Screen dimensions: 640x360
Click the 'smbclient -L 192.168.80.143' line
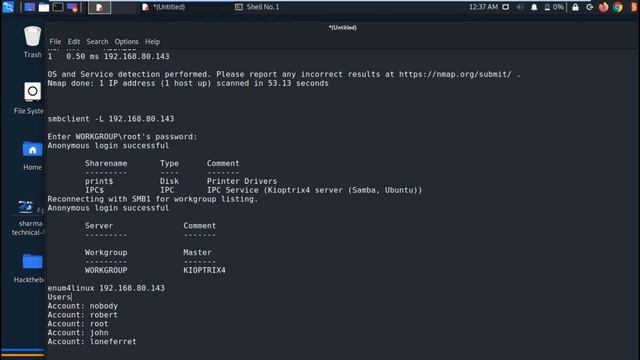click(x=111, y=119)
